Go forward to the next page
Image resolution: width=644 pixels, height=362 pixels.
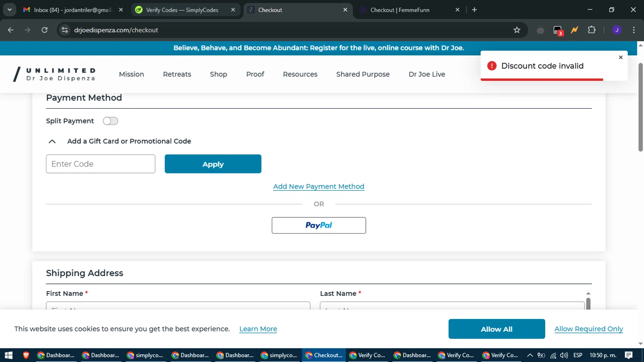point(27,30)
